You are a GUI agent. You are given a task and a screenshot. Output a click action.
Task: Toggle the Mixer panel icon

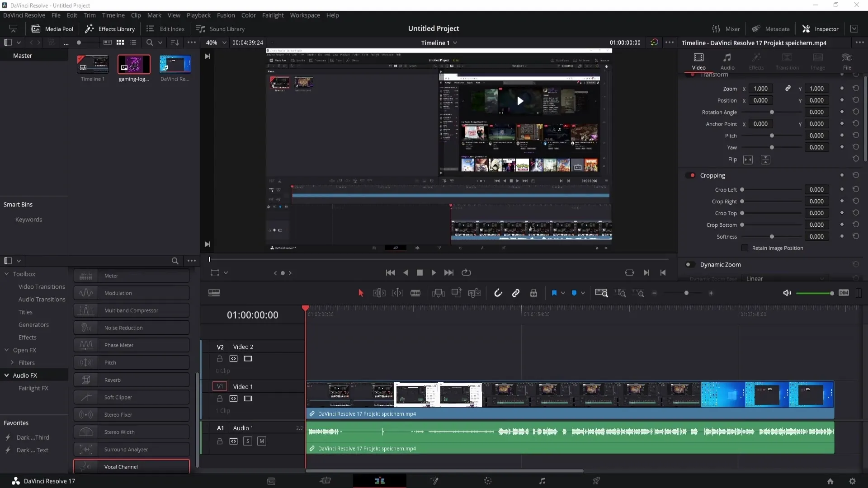coord(716,28)
